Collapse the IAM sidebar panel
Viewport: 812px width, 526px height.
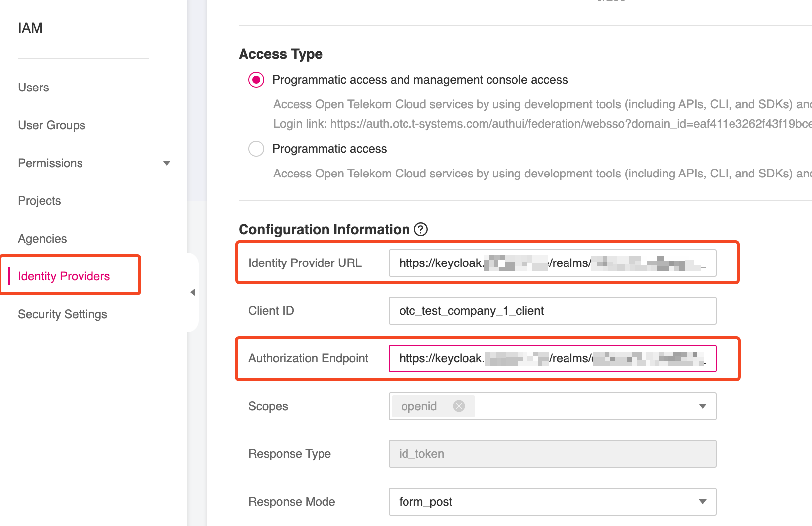(193, 292)
